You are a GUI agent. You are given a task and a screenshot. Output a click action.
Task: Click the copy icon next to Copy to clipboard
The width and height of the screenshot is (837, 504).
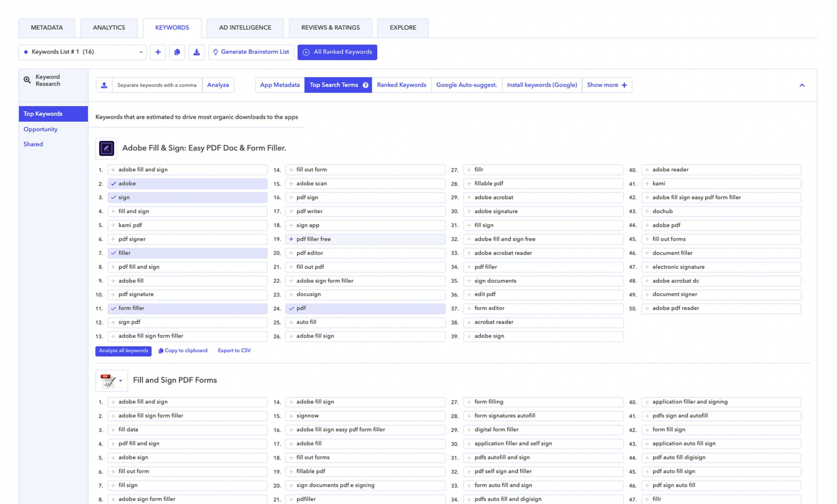[x=162, y=350]
